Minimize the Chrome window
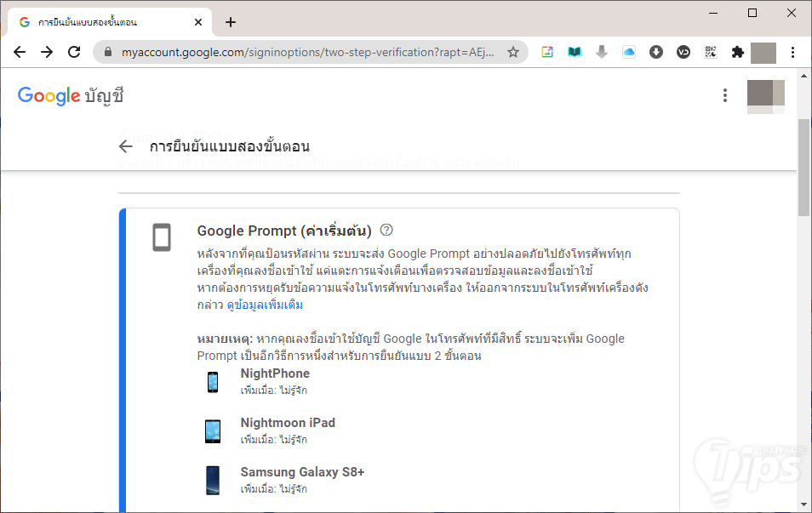The height and width of the screenshot is (513, 812). pyautogui.click(x=713, y=13)
